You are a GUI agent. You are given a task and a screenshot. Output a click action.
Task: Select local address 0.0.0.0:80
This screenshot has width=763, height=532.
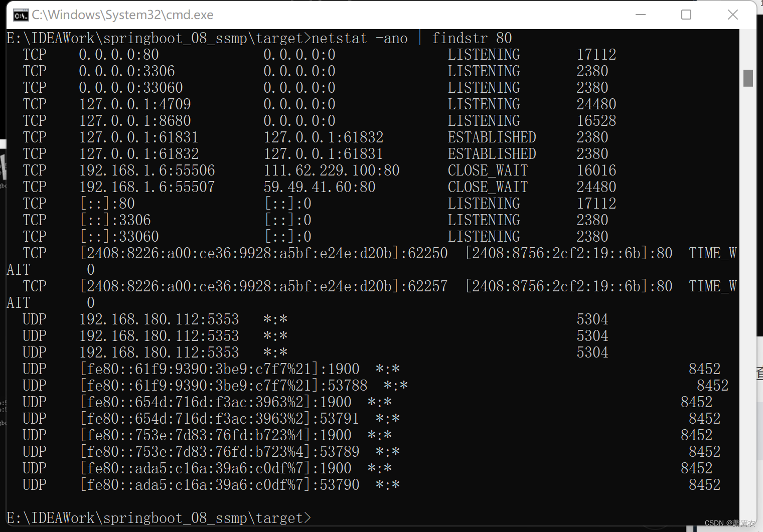click(x=119, y=55)
